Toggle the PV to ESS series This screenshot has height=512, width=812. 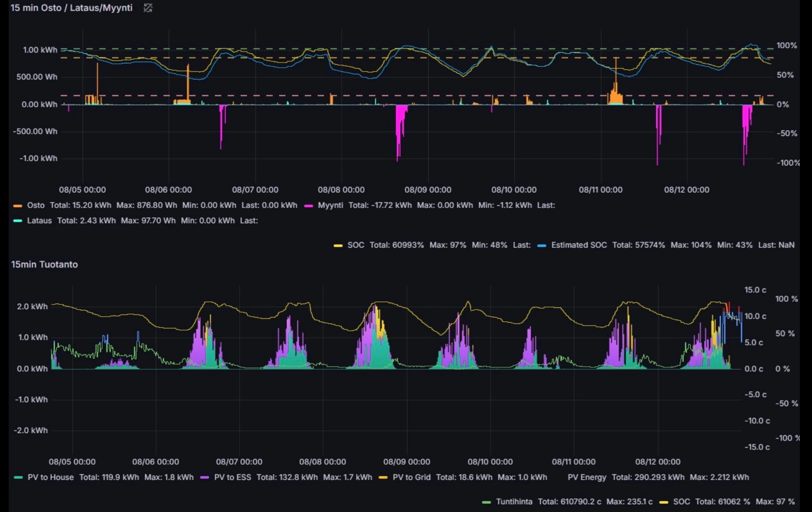233,477
